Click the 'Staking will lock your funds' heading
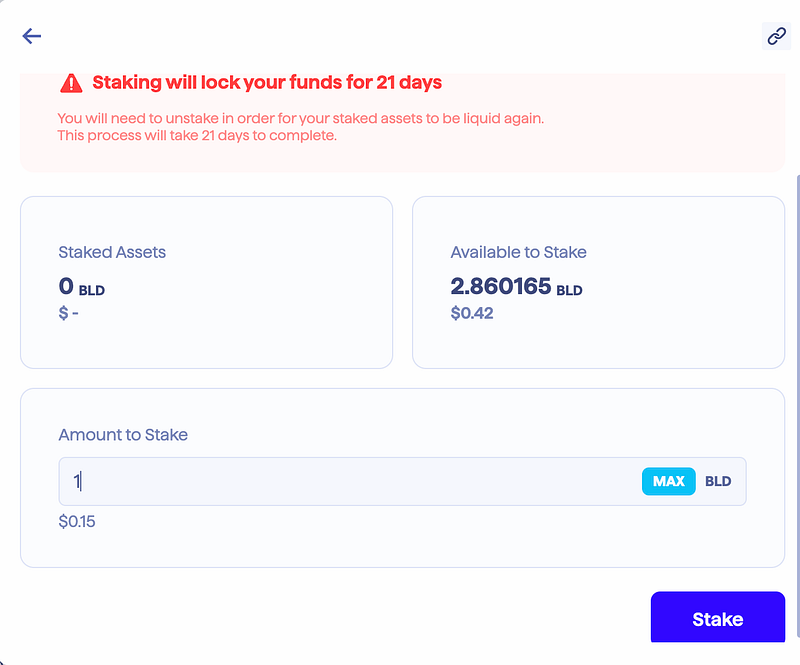 pyautogui.click(x=267, y=82)
